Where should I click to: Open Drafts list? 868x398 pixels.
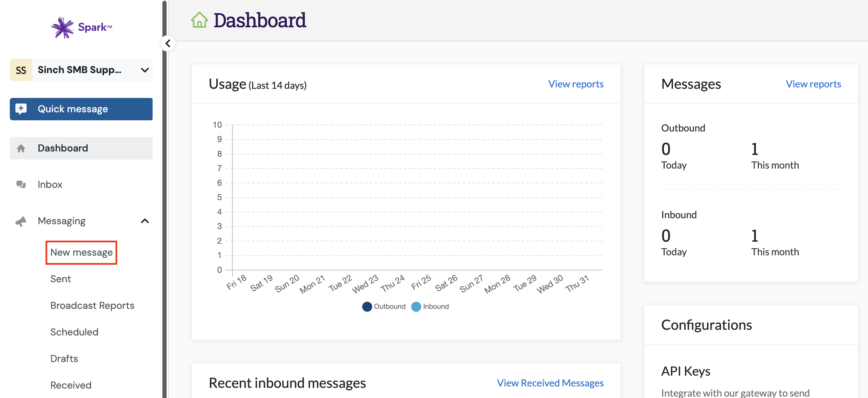(64, 359)
